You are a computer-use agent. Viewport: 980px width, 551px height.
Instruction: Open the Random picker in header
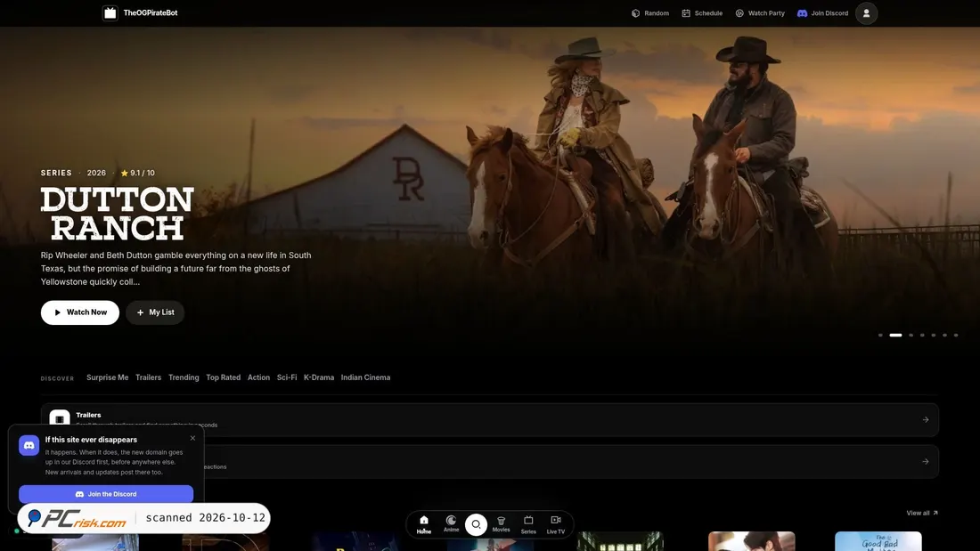650,13
